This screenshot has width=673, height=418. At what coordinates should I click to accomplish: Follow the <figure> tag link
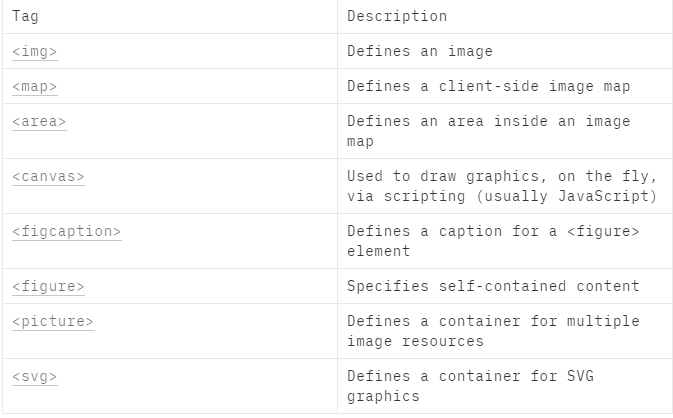[48, 286]
